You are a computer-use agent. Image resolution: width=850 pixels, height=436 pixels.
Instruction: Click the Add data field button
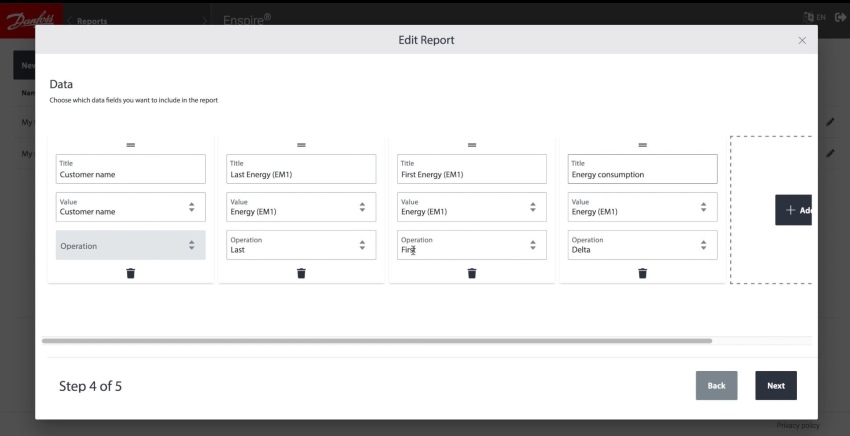coord(794,210)
